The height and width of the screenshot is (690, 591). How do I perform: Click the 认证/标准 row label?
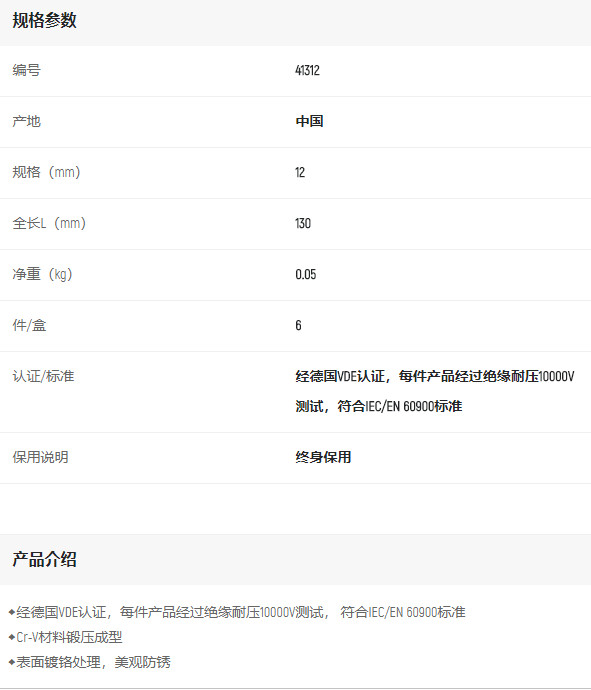coord(43,377)
